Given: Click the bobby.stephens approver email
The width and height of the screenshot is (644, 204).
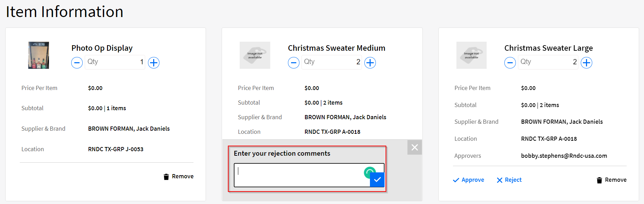Looking at the screenshot, I should 563,156.
